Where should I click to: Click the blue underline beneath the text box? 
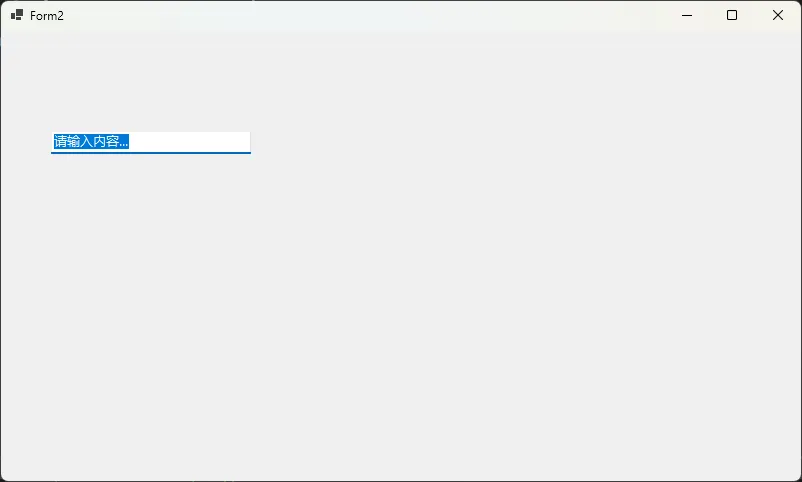tap(151, 152)
